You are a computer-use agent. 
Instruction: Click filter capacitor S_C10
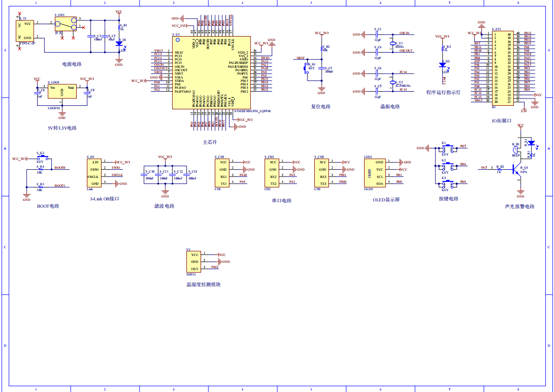click(144, 175)
